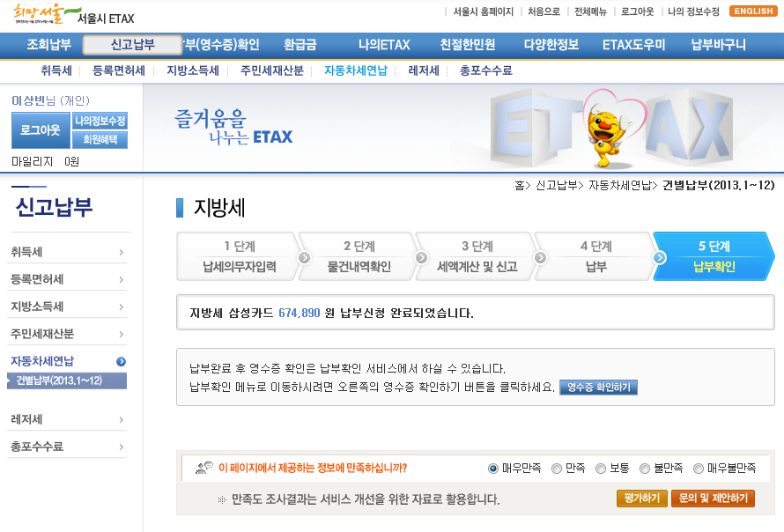The image size is (784, 532).
Task: Select the 보통 satisfaction radio button
Action: pos(601,469)
